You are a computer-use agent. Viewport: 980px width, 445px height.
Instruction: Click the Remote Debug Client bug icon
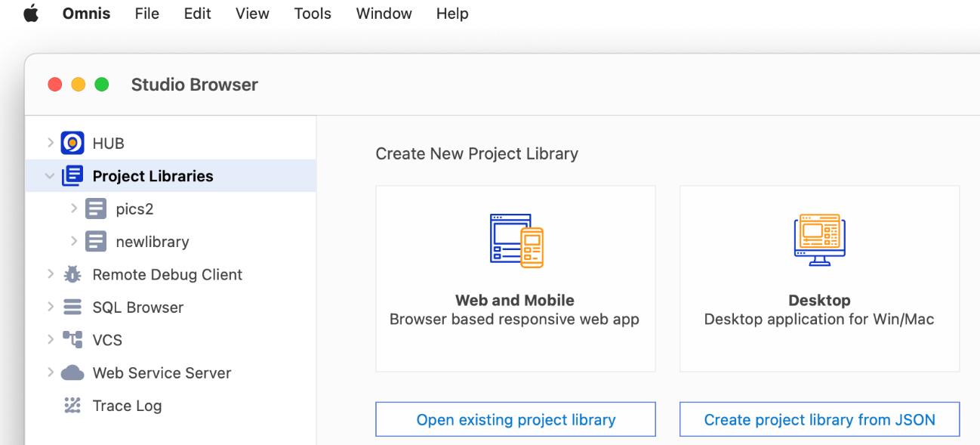click(x=72, y=274)
